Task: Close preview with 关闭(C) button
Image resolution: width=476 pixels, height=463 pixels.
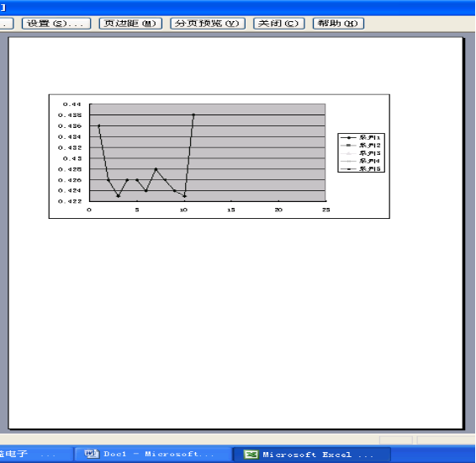Action: (x=279, y=24)
